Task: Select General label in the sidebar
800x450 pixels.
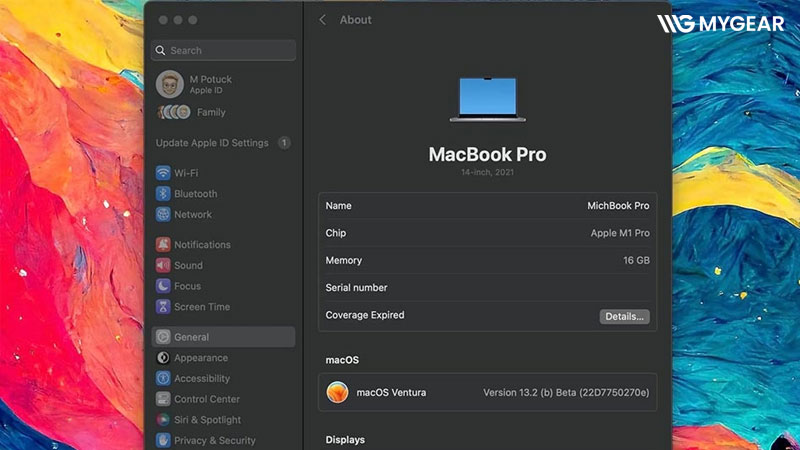Action: coord(191,337)
